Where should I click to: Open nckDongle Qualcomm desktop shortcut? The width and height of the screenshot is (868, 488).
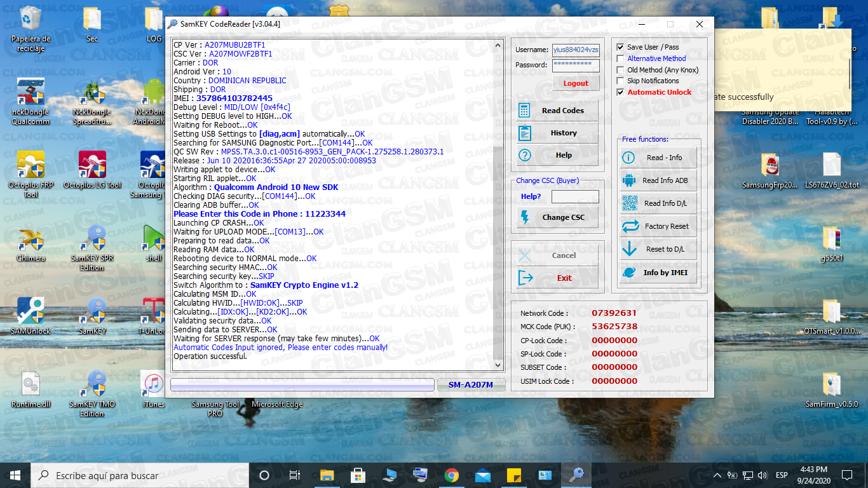pyautogui.click(x=31, y=102)
